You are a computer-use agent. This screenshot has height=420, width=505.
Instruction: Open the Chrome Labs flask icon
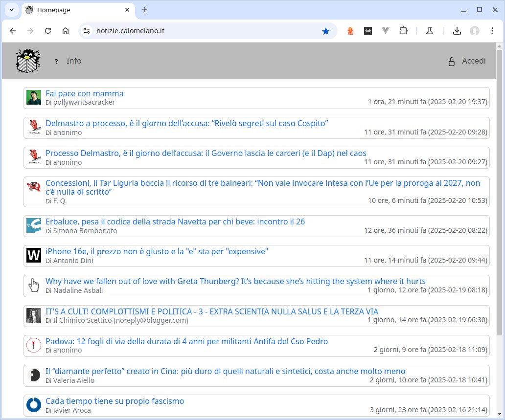point(429,30)
